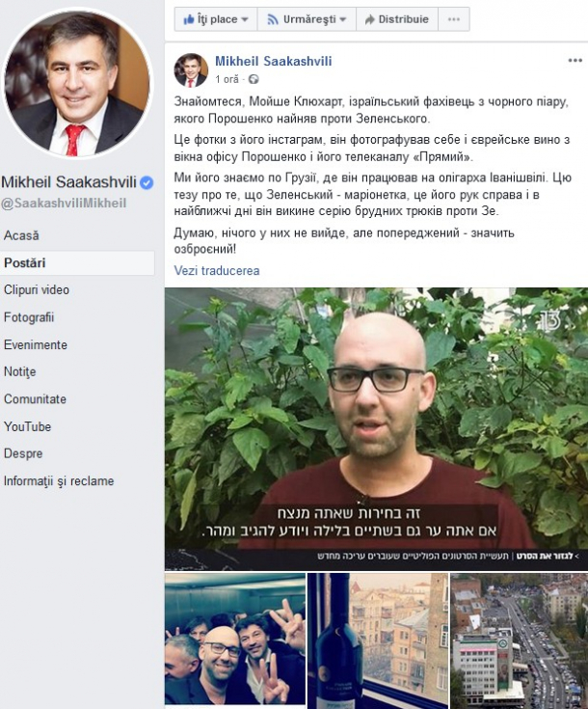This screenshot has width=588, height=709.
Task: Select Evenimente in the sidebar
Action: click(x=36, y=344)
